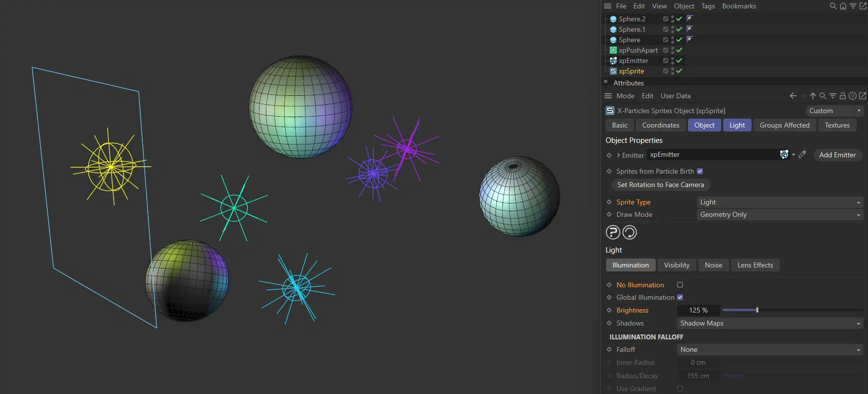This screenshot has height=394, width=868.
Task: Click Attributes filter icon
Action: 833,96
